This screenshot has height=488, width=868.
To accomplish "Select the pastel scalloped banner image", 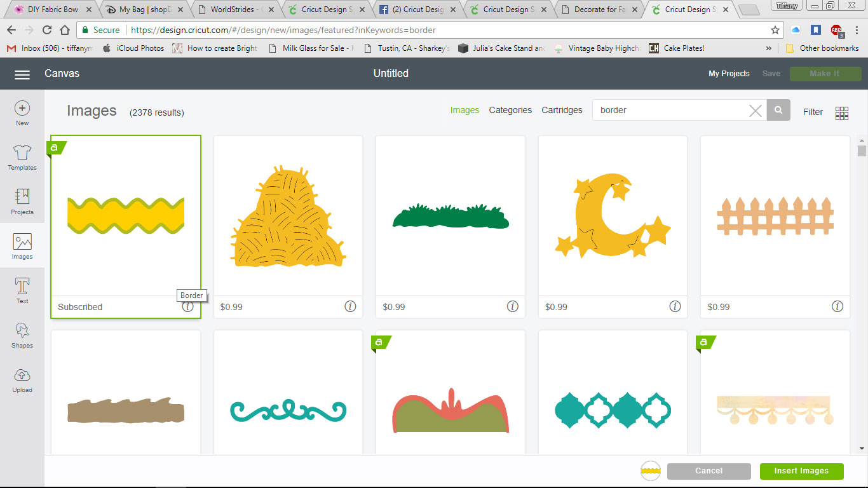I will pyautogui.click(x=775, y=393).
